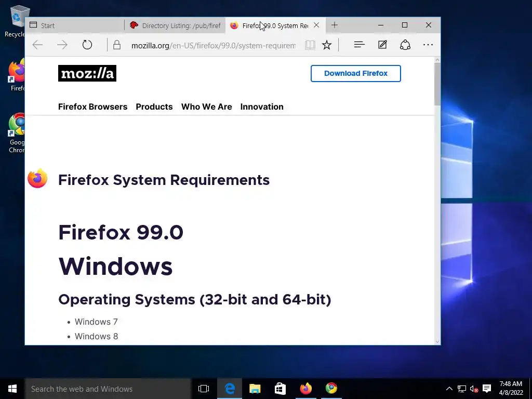The image size is (532, 399).
Task: Launch Google Chrome from taskbar
Action: [x=331, y=389]
